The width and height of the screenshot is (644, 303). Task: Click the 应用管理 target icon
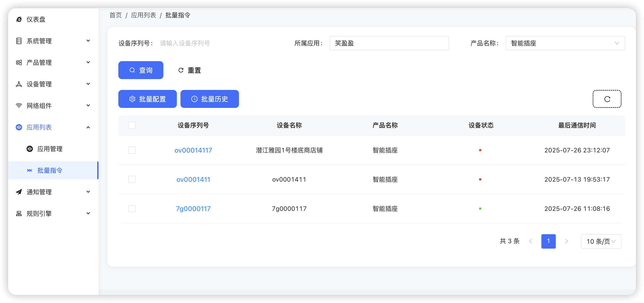30,149
